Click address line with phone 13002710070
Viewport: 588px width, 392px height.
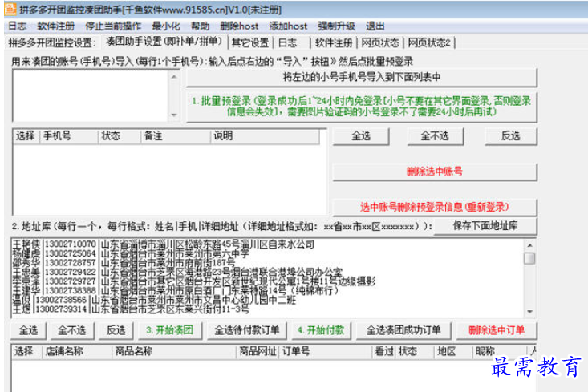click(164, 244)
